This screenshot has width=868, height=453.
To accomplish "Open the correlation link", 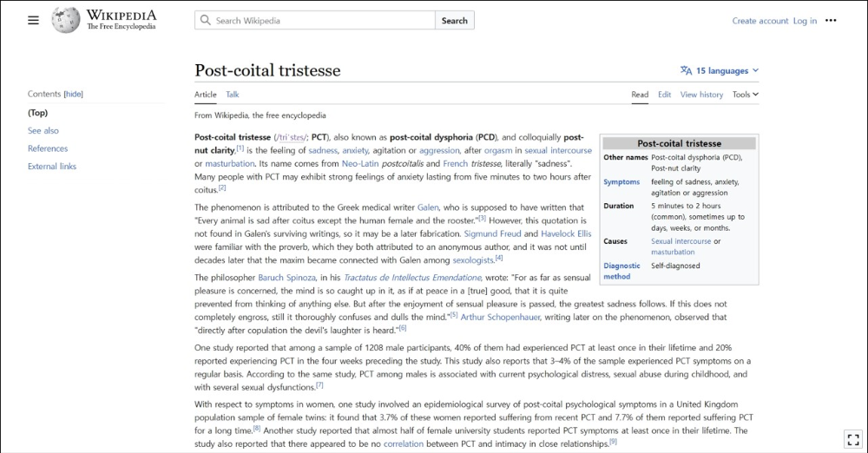I will point(404,444).
